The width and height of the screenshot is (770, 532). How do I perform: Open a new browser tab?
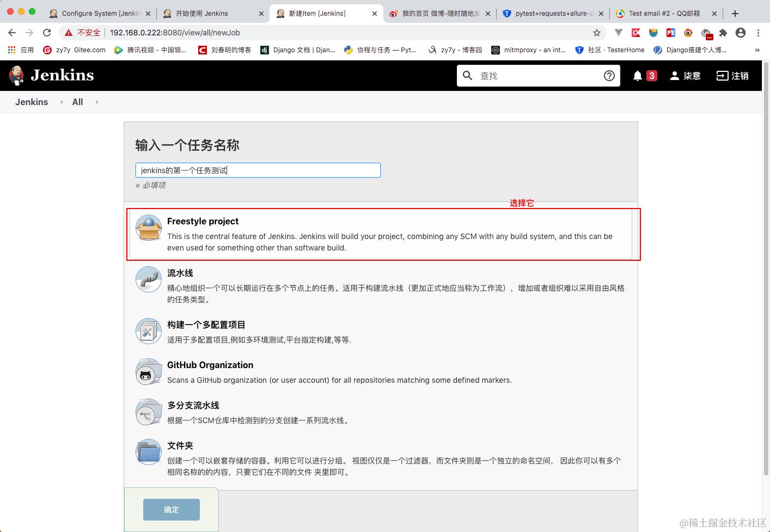point(735,14)
